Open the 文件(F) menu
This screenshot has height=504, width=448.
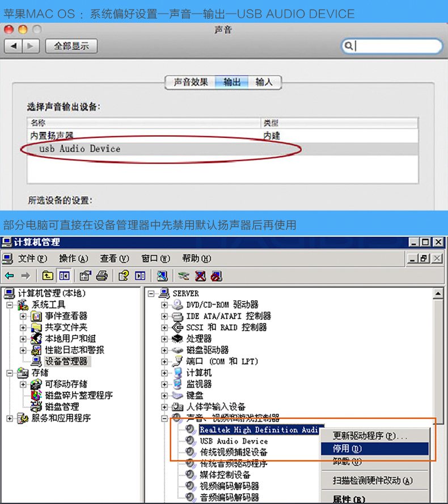32,259
